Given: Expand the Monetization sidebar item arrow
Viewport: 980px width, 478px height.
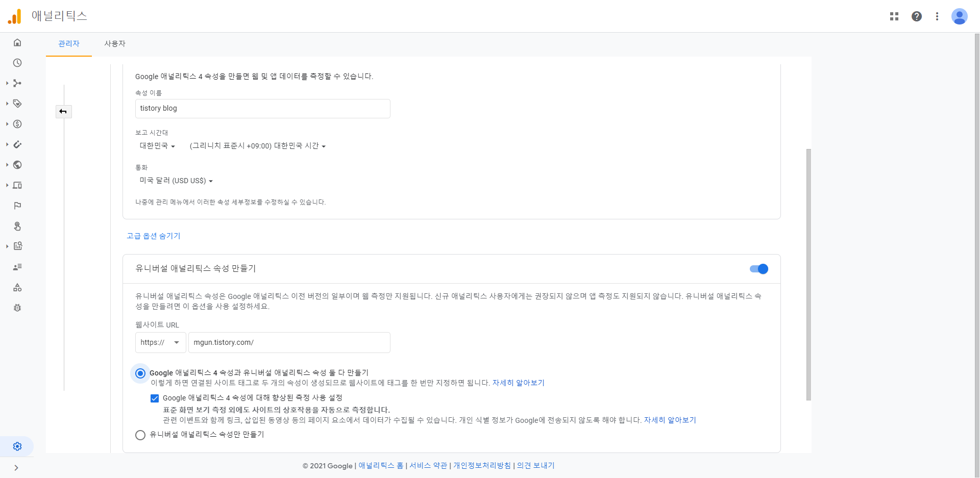Looking at the screenshot, I should 7,124.
